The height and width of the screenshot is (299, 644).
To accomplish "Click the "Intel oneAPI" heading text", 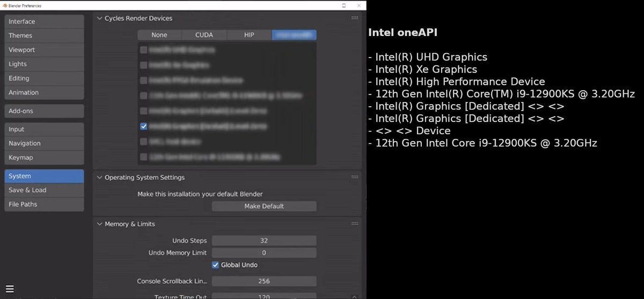I will [402, 33].
